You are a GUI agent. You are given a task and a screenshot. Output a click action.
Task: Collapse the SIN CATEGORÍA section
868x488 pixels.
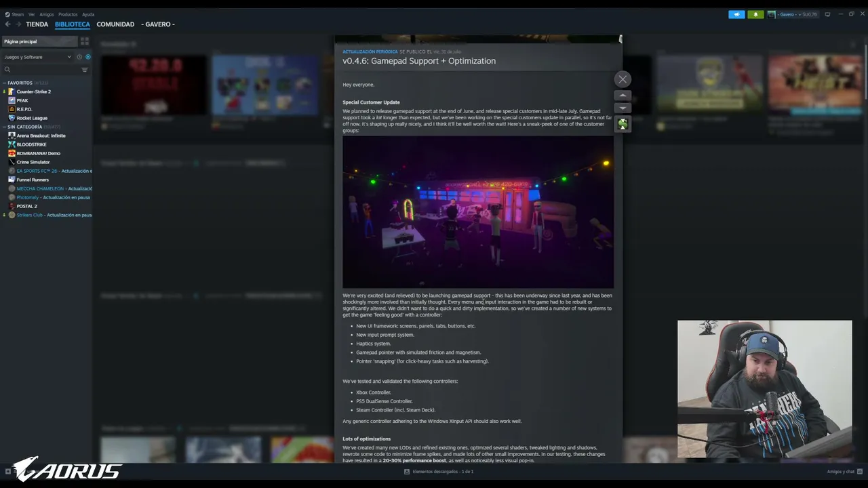(4, 127)
